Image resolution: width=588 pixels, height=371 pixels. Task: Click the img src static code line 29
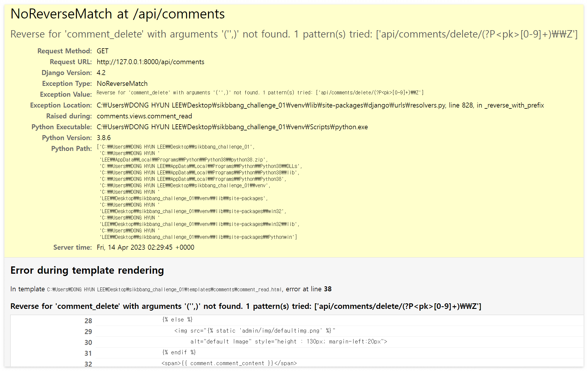point(254,331)
